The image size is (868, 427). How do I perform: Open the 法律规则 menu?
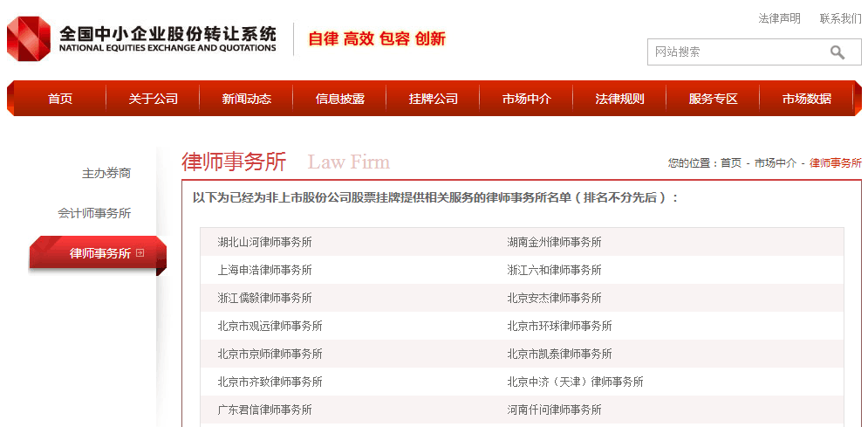619,99
